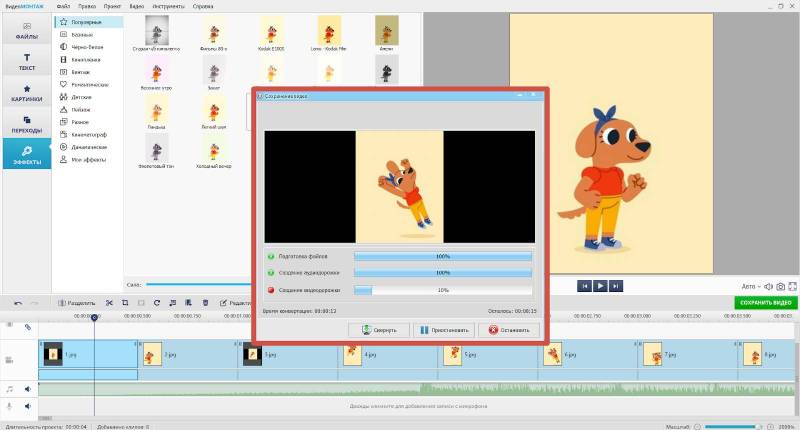This screenshot has width=800, height=430.
Task: Select clip 1.jpg on the timeline
Action: click(x=88, y=355)
